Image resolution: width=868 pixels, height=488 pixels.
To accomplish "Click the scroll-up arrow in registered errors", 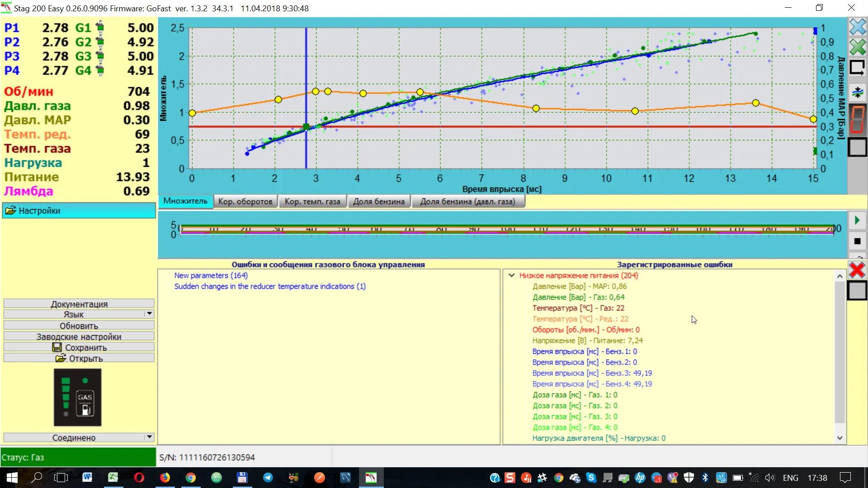I will (x=840, y=276).
